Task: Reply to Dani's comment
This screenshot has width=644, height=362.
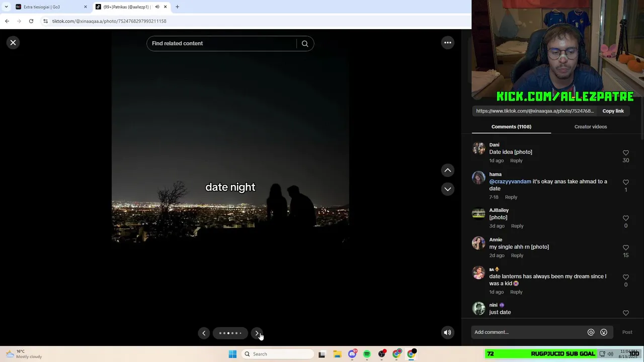Action: point(516,161)
